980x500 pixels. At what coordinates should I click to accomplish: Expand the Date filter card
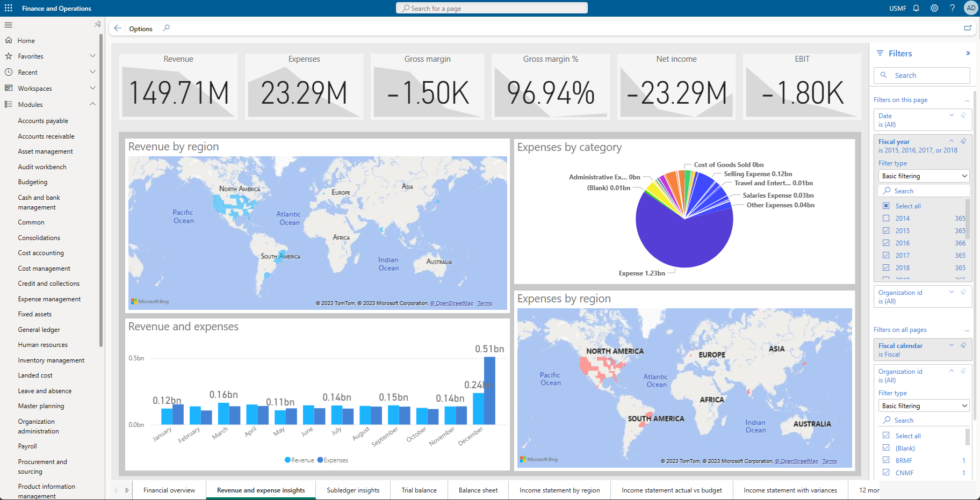point(951,115)
